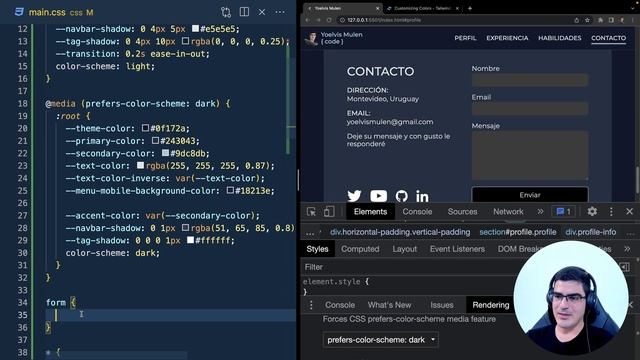This screenshot has width=640, height=360.
Task: Open the prefers-color-scheme dark dropdown
Action: coord(380,340)
